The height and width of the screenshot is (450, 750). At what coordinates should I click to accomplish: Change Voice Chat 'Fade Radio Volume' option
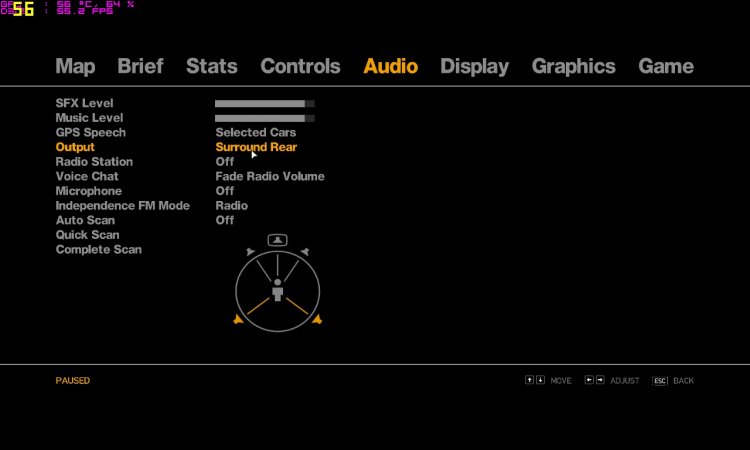(x=270, y=176)
